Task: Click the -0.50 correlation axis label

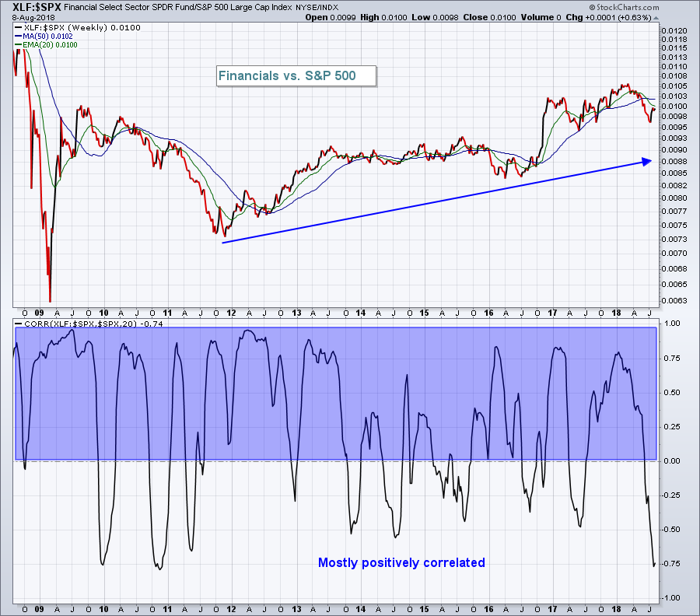Action: (670, 530)
